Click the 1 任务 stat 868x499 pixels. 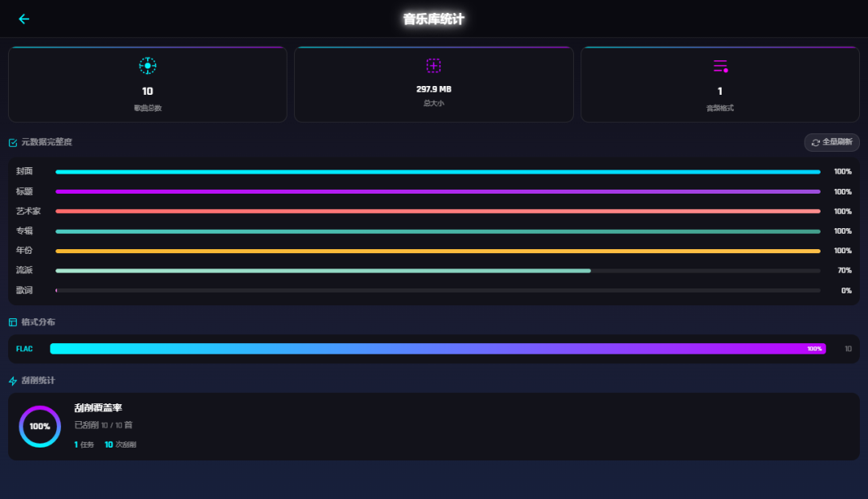84,445
